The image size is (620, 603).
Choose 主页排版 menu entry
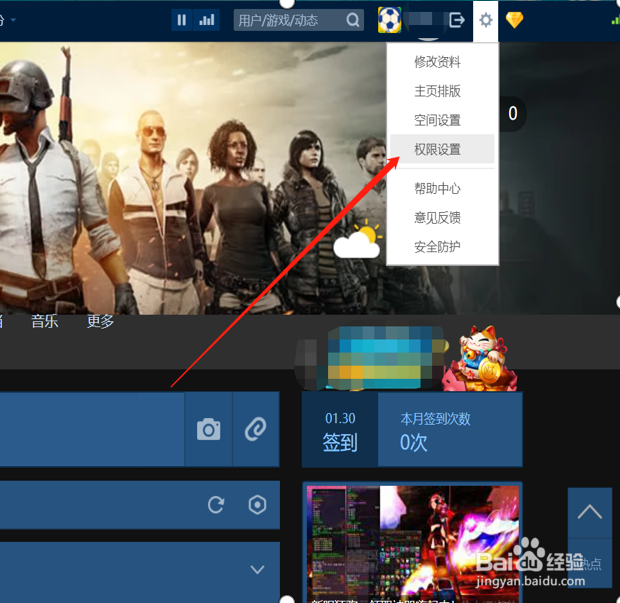click(x=437, y=91)
